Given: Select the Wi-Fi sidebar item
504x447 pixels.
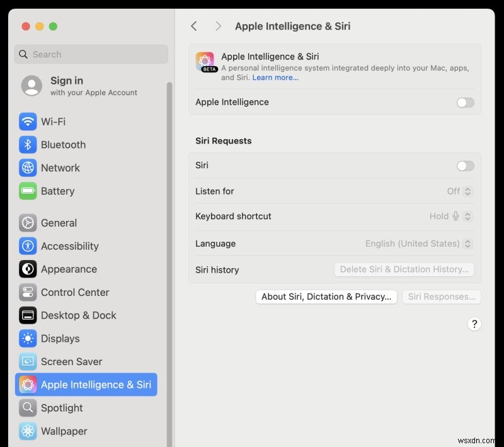Looking at the screenshot, I should tap(86, 122).
